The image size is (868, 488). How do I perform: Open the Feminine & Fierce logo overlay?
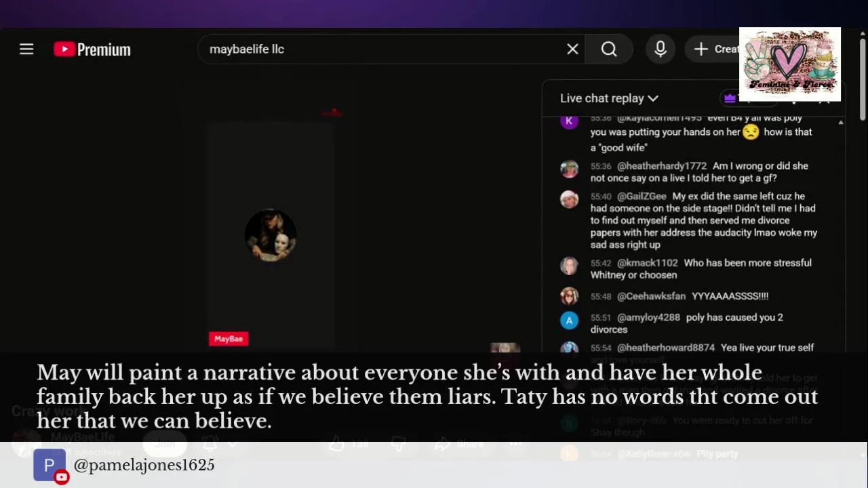[x=790, y=64]
